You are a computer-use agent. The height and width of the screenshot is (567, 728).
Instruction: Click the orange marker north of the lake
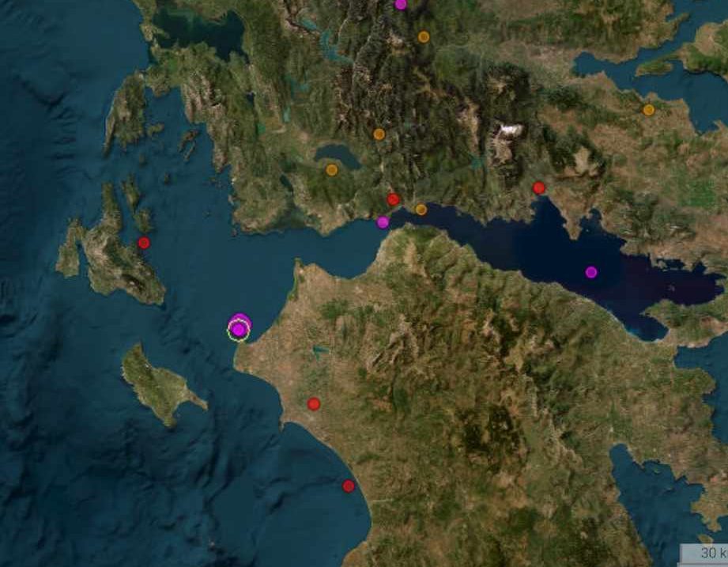(379, 134)
